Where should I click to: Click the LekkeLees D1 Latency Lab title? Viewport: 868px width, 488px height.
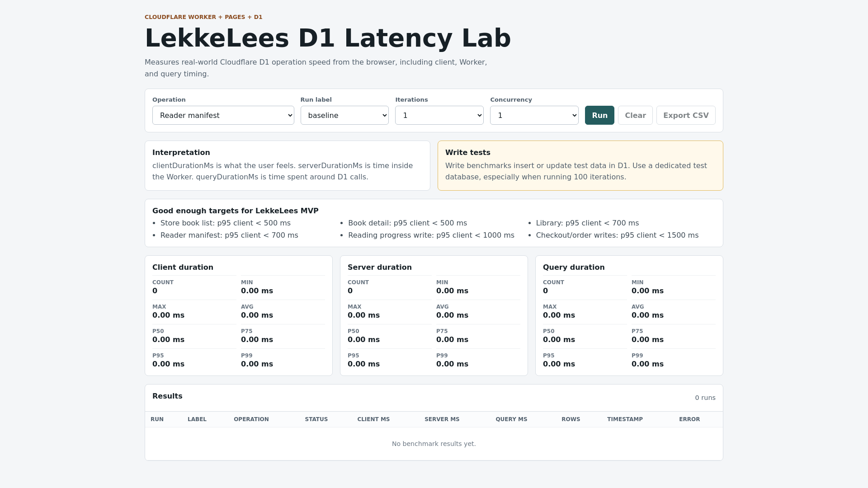click(328, 38)
